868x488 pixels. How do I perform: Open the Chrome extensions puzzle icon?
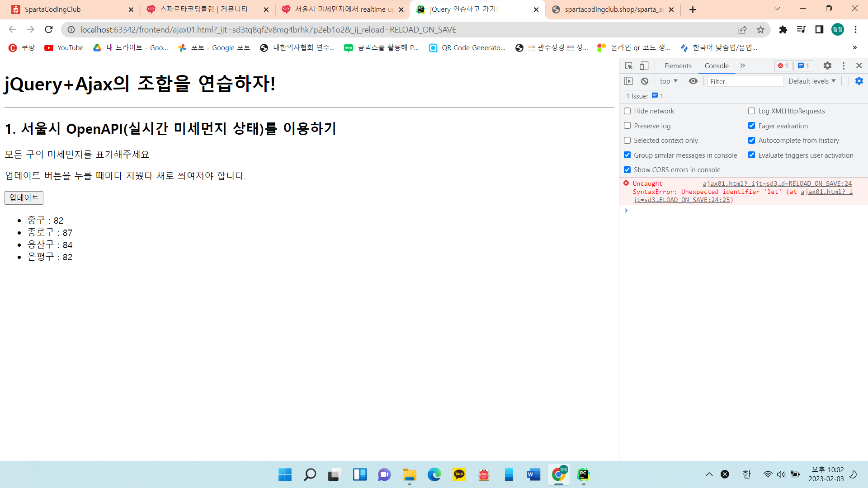tap(783, 29)
